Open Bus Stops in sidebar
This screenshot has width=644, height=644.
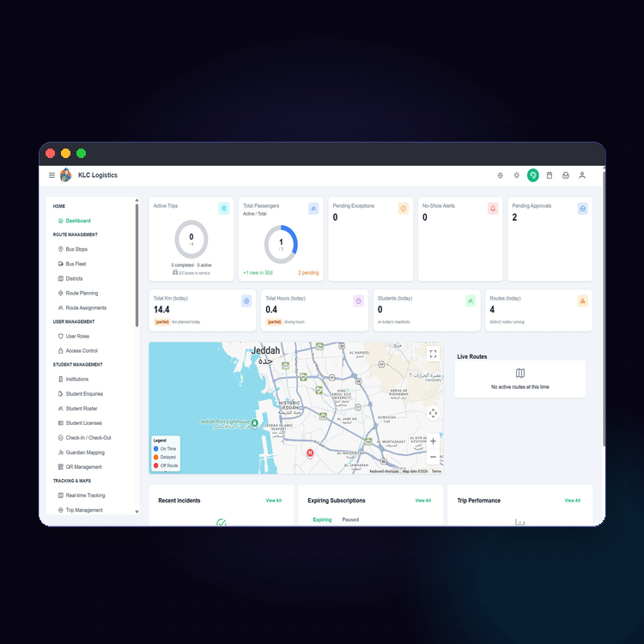pos(76,249)
